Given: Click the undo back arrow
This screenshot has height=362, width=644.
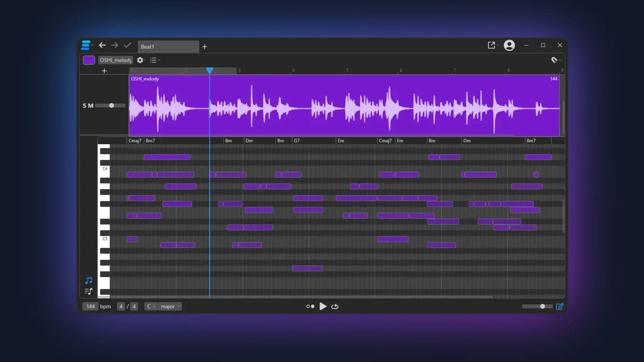Looking at the screenshot, I should click(x=102, y=45).
